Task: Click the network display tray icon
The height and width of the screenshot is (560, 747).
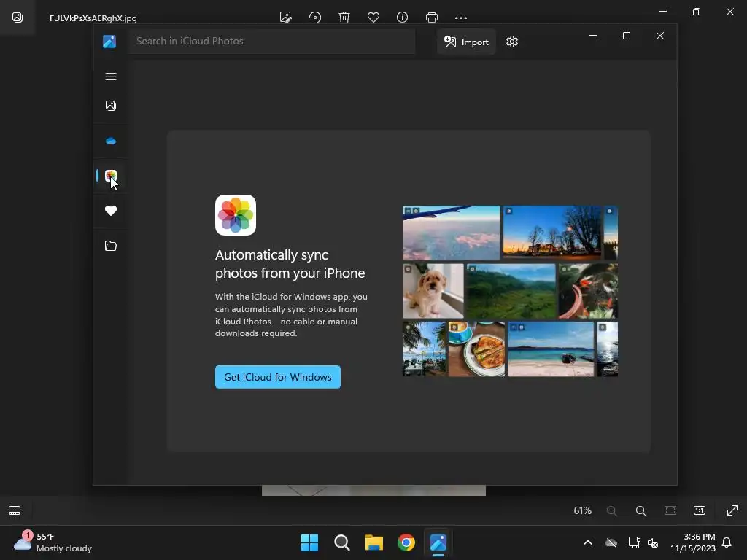Action: click(634, 542)
